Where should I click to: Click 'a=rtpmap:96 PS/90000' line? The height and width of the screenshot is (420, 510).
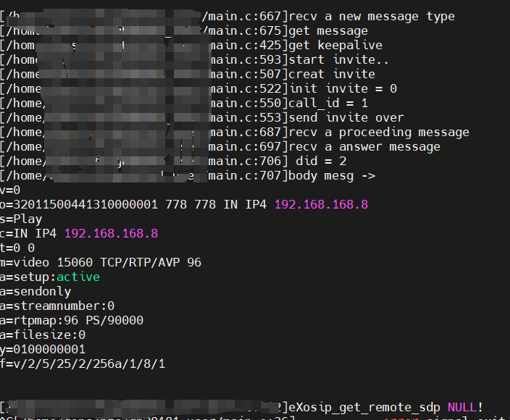[72, 321]
